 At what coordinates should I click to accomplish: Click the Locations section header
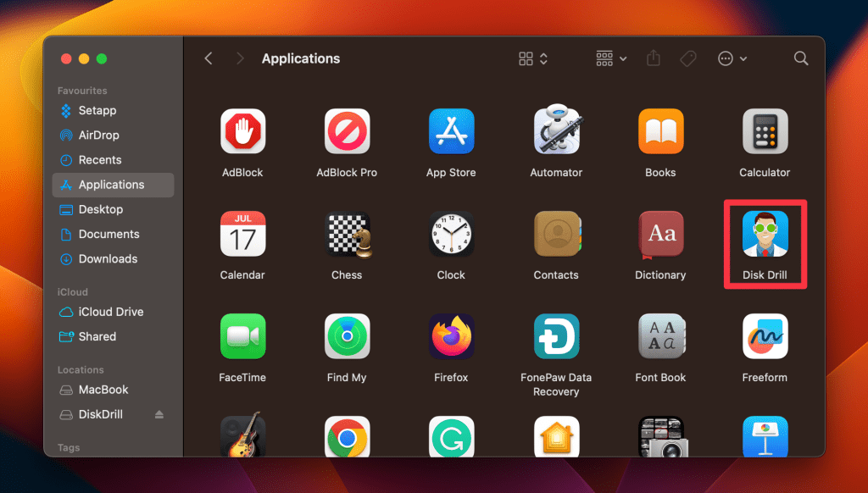tap(81, 369)
